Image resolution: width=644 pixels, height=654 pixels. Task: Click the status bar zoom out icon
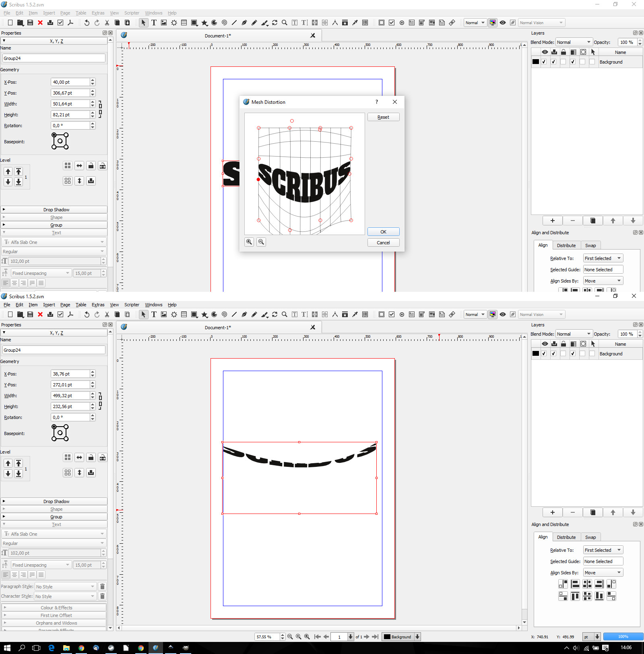click(290, 637)
